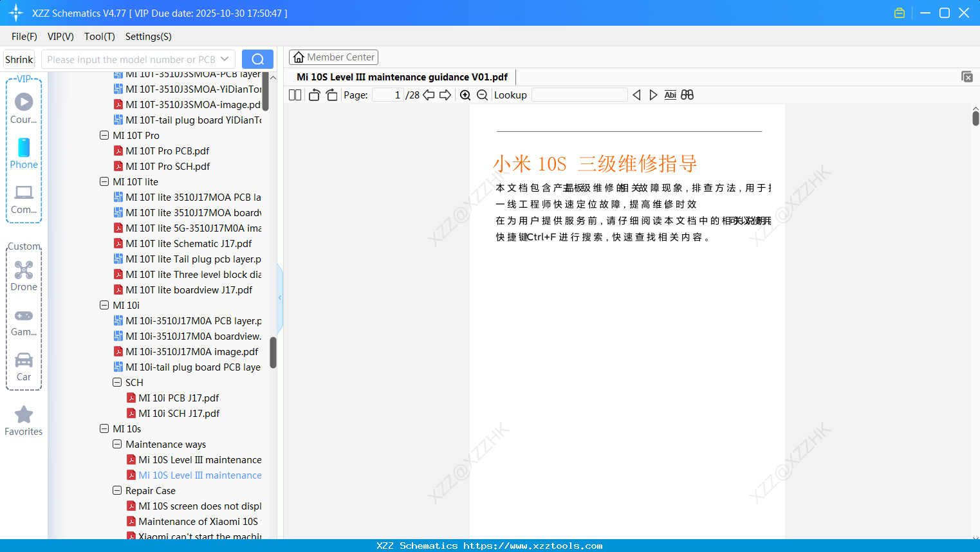Select the Phone category in VIP sidebar
This screenshot has width=980, height=552.
[24, 154]
